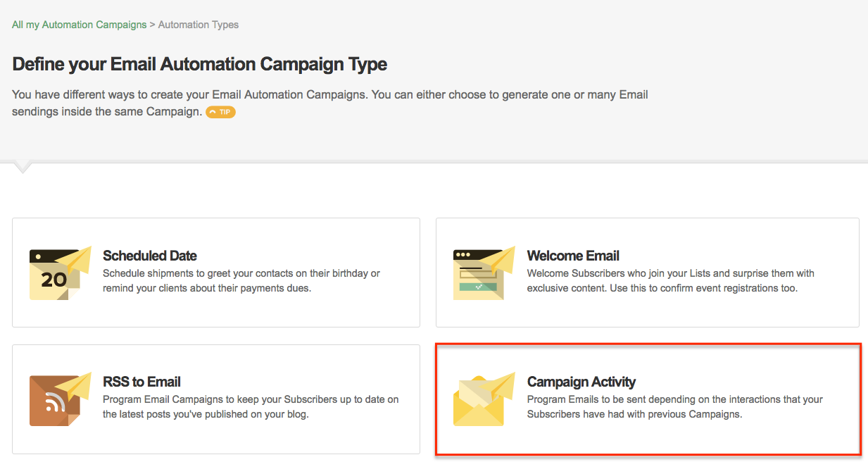Click the RSS to Email feed icon
Screen dimensions: 868x462
[x=61, y=399]
